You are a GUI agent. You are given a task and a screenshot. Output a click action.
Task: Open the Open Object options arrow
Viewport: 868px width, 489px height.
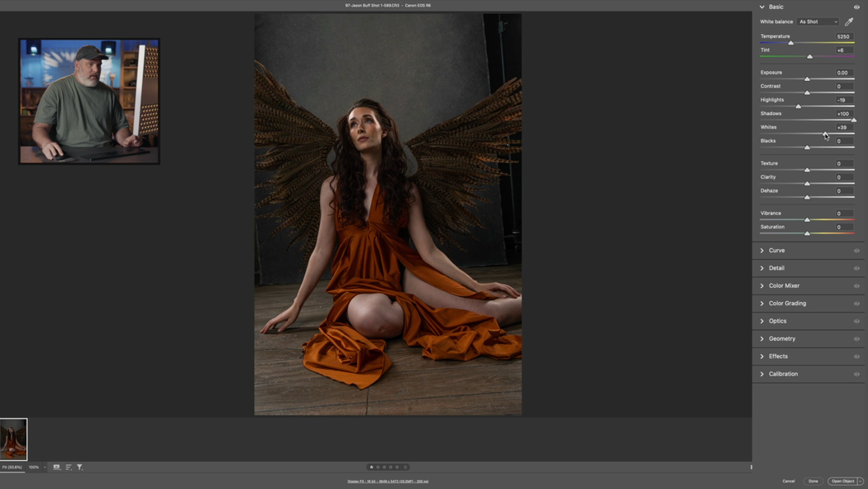[x=861, y=482]
